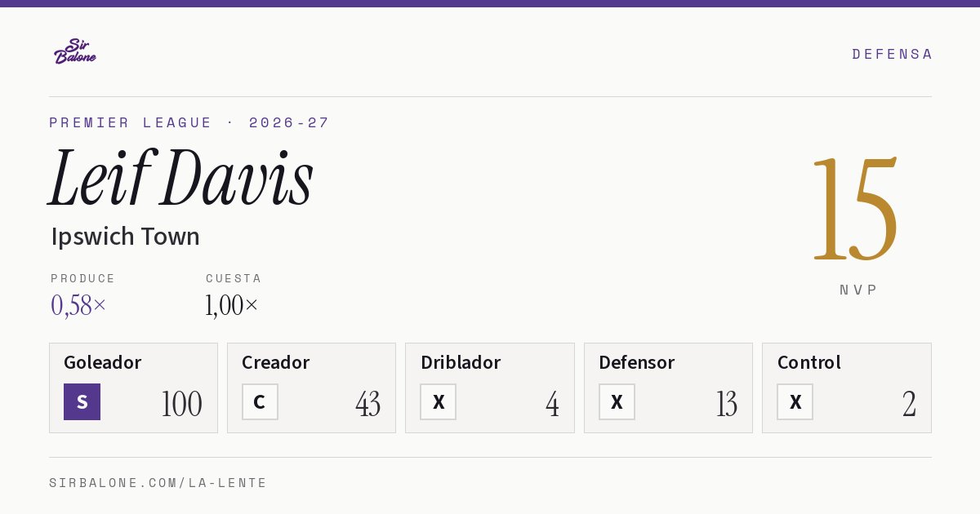The image size is (980, 514).
Task: Click the C grade badge under Creador
Action: [260, 401]
